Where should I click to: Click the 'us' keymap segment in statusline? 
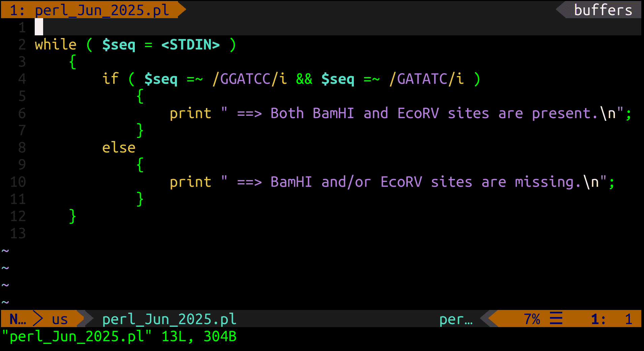point(60,319)
